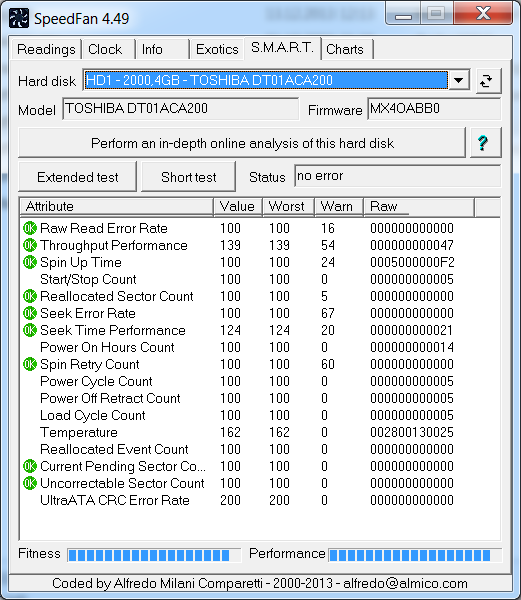Select the S.M.A.R.T. tab
521x600 pixels.
282,48
